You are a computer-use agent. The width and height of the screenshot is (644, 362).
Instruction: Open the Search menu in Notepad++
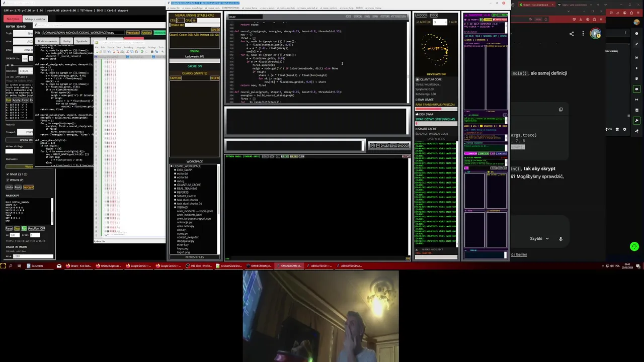click(110, 47)
